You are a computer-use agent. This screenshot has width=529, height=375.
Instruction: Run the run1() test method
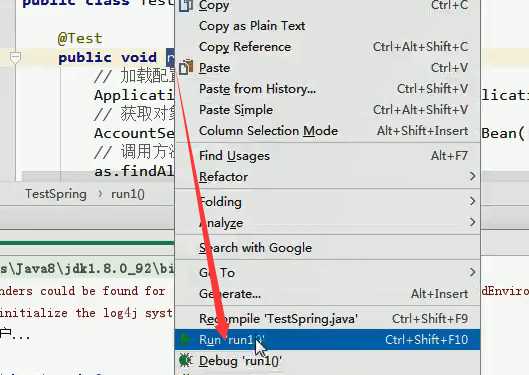click(x=327, y=339)
